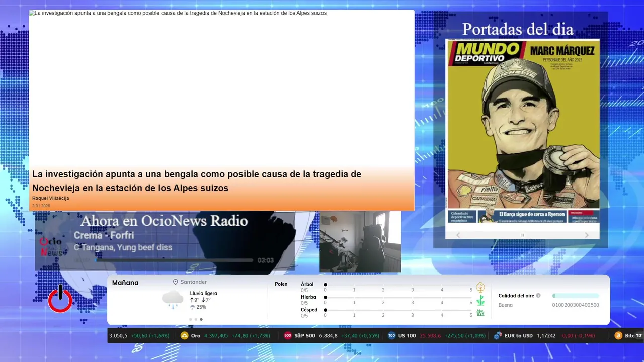
Task: Click the Oro gold ticker icon
Action: pyautogui.click(x=185, y=336)
